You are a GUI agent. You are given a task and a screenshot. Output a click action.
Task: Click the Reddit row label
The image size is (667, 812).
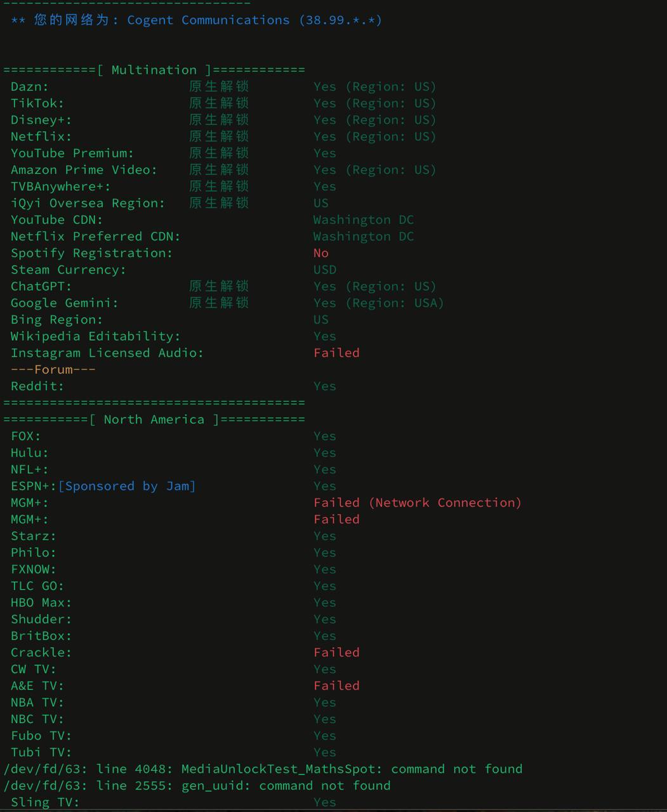click(x=37, y=386)
